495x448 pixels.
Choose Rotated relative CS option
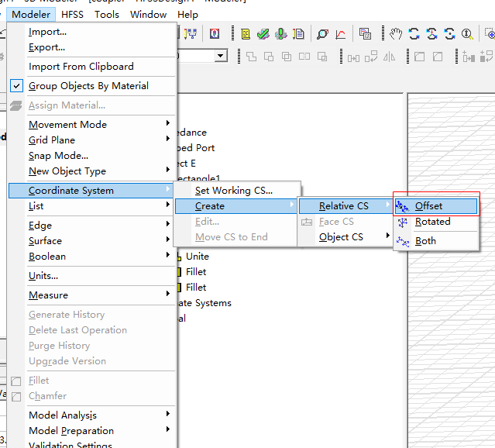436,222
